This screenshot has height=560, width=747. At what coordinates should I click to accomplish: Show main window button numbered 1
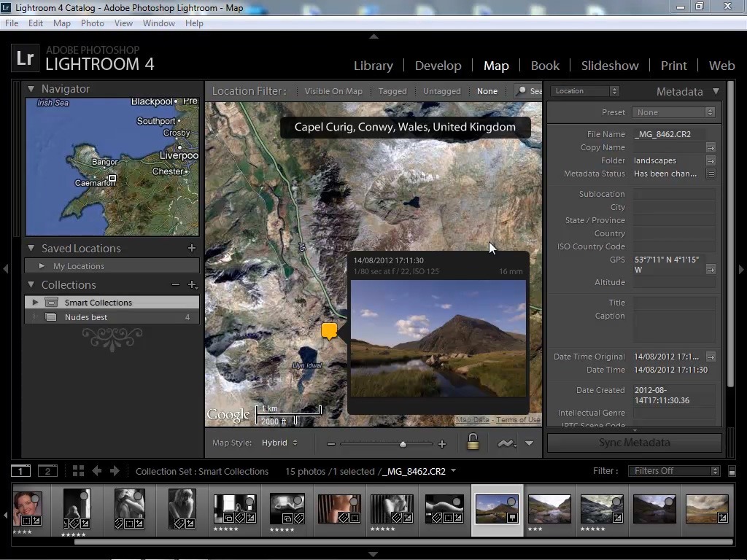coord(20,471)
